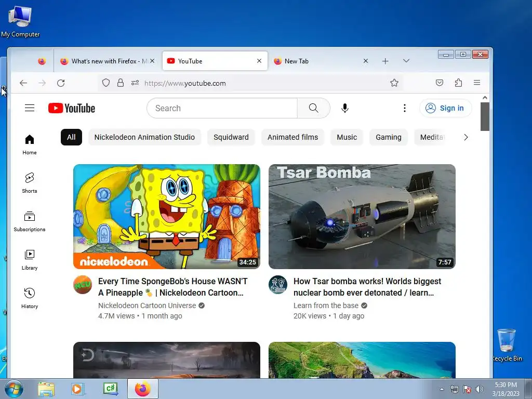Image resolution: width=532 pixels, height=399 pixels.
Task: Open YouTube settings three-dot menu
Action: 404,108
